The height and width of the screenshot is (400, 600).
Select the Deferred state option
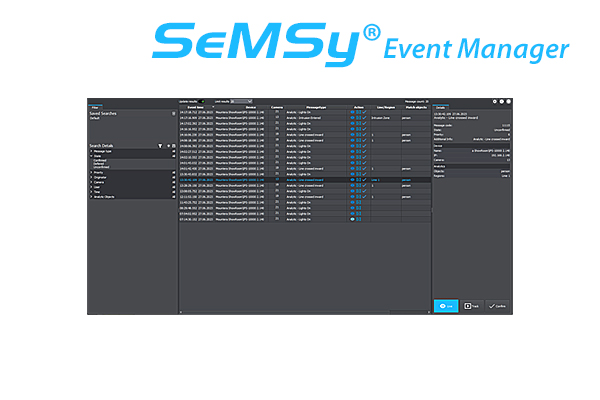(x=99, y=164)
